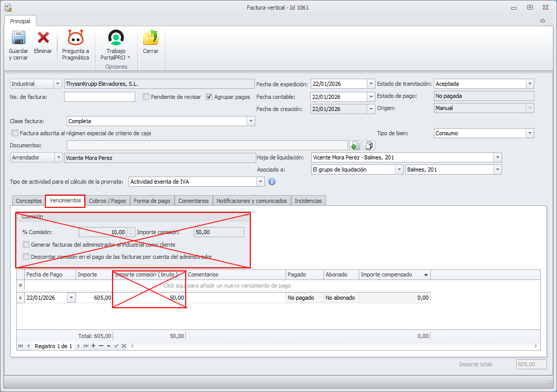Viewport: 557px width, 392px height.
Task: Click the application icon in title bar
Action: pos(8,7)
